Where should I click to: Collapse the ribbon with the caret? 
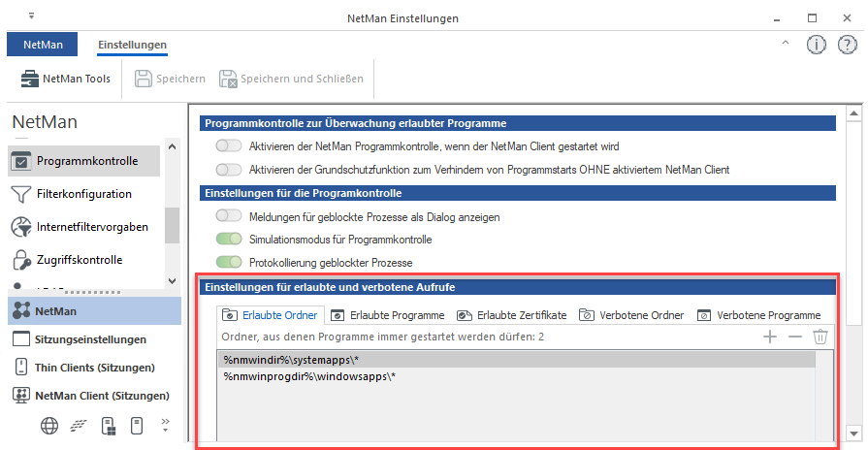click(x=785, y=44)
